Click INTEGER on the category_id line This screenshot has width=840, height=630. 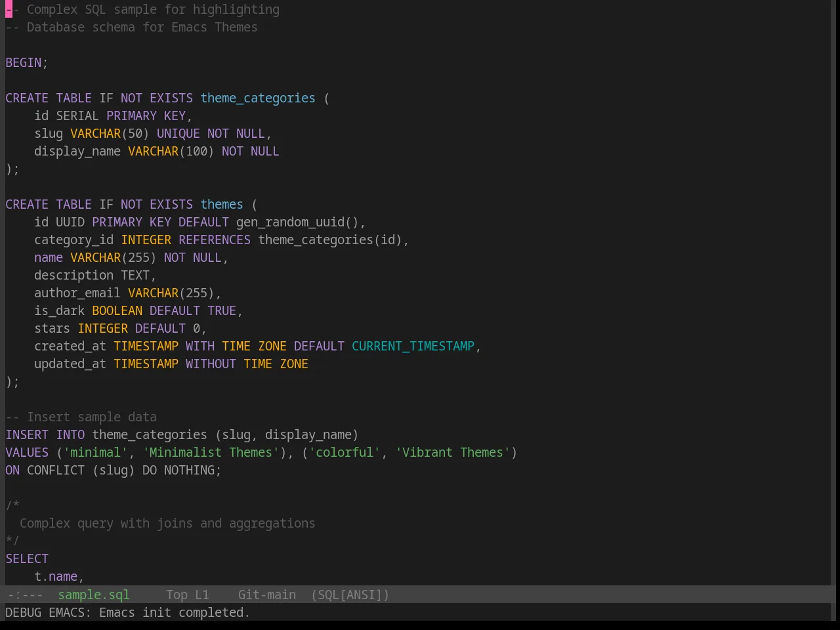[x=146, y=240]
